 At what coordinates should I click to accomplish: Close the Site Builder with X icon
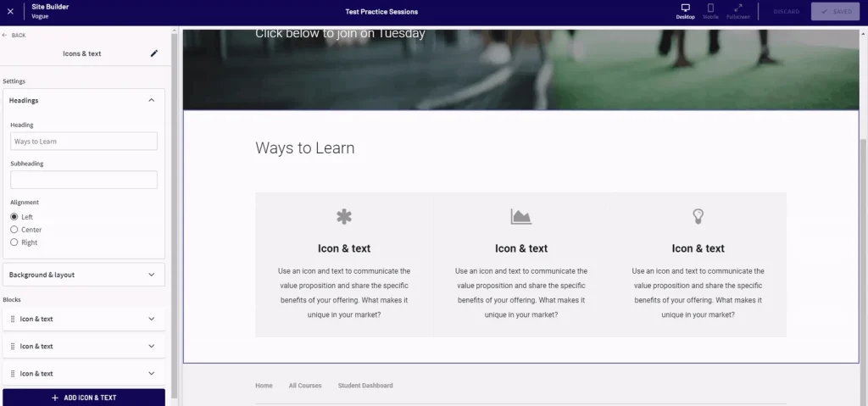tap(10, 12)
